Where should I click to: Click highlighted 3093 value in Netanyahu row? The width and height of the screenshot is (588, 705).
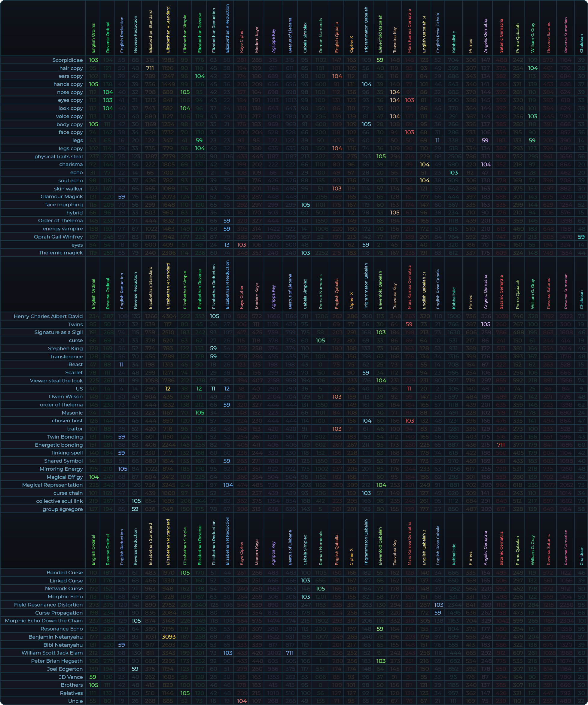(x=168, y=637)
